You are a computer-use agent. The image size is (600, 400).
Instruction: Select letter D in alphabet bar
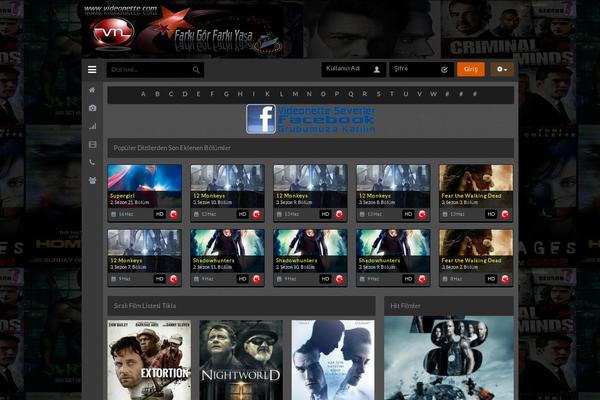point(185,94)
